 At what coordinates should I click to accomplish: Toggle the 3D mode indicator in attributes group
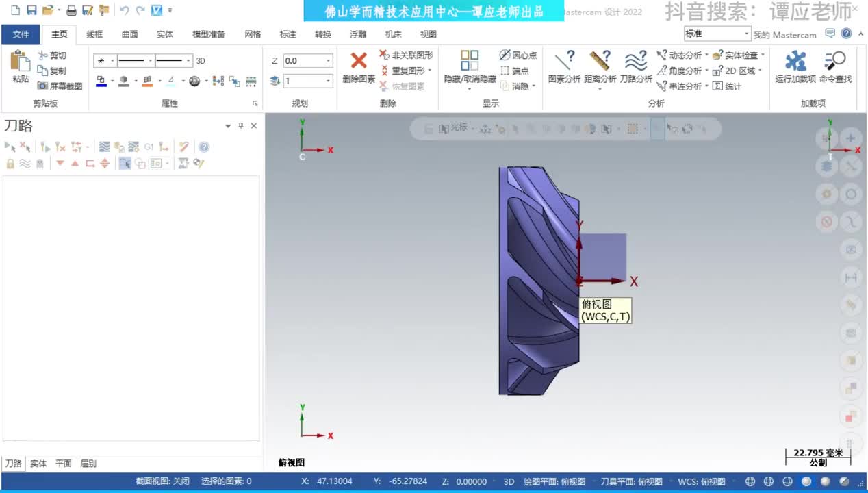tap(201, 61)
